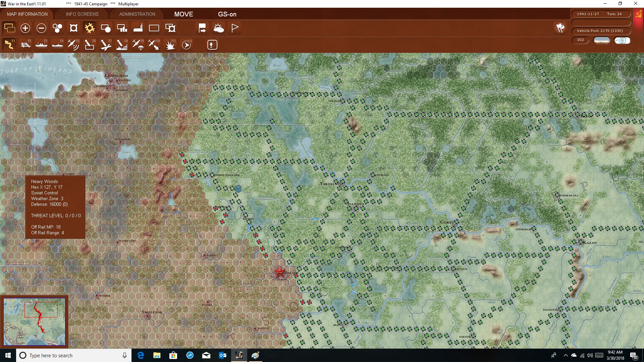This screenshot has width=644, height=362.
Task: Click the 302 value box
Action: click(x=580, y=40)
